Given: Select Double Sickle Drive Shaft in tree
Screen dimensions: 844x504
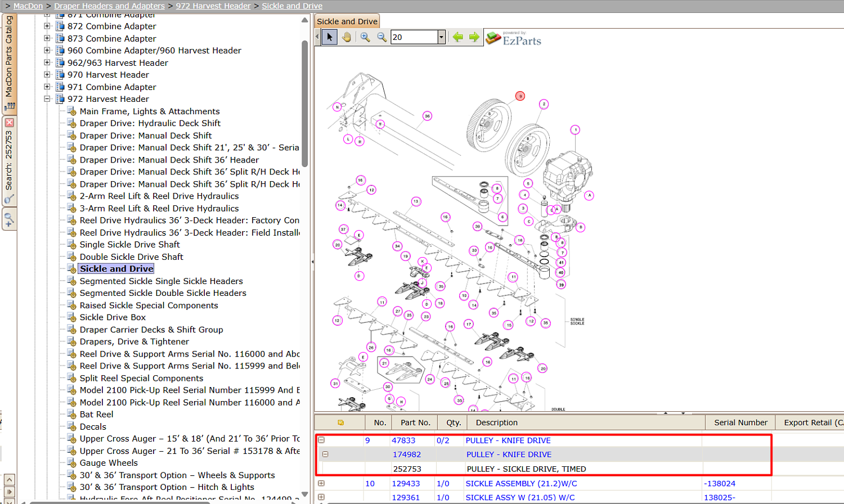Looking at the screenshot, I should pos(131,257).
